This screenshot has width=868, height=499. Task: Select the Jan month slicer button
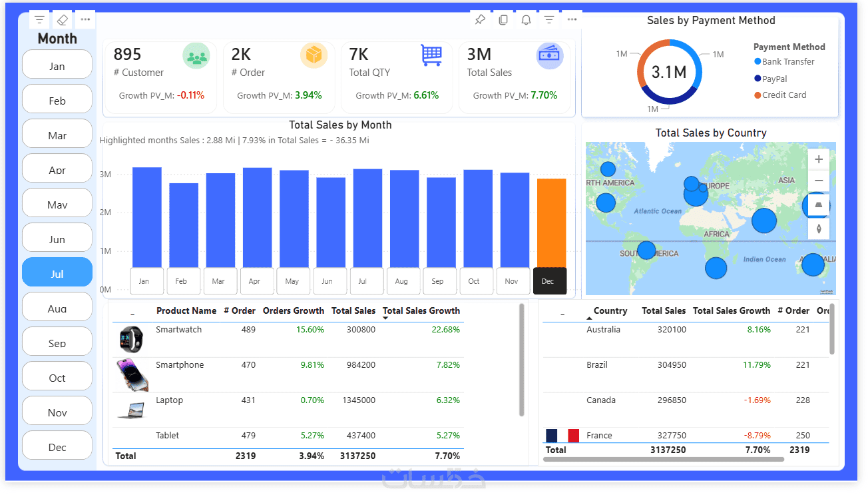pos(57,66)
